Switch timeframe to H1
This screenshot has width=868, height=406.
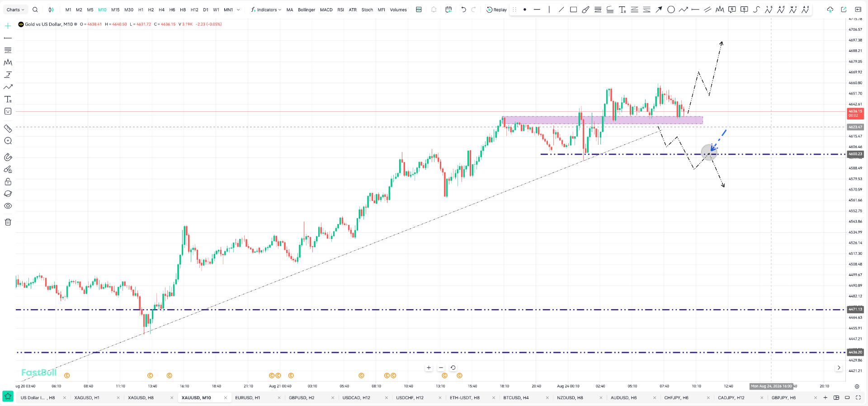pyautogui.click(x=141, y=10)
